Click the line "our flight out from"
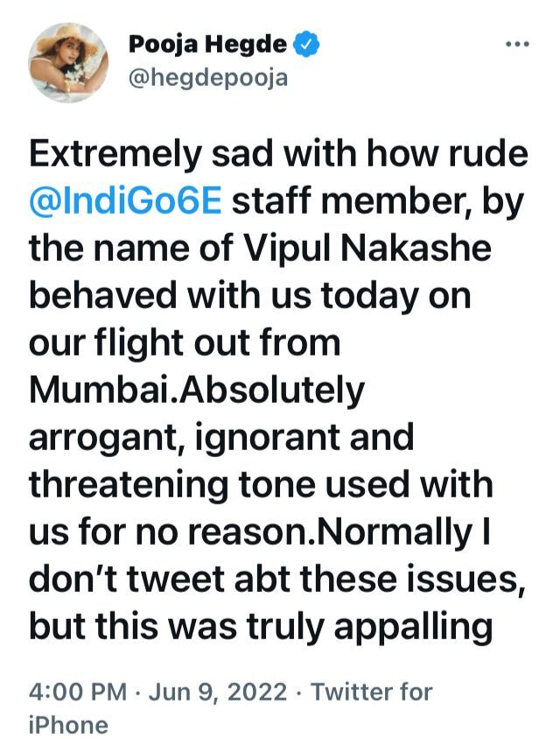The height and width of the screenshot is (739, 560). pyautogui.click(x=185, y=343)
